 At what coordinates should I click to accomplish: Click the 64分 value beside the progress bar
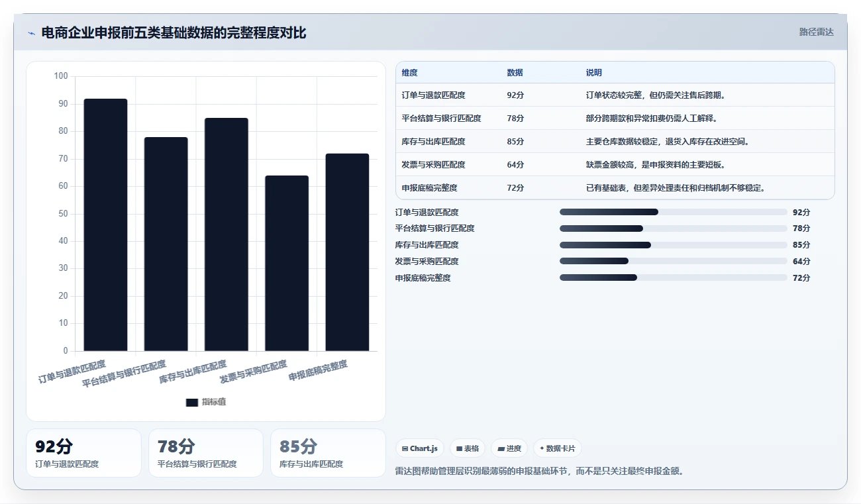tap(801, 262)
